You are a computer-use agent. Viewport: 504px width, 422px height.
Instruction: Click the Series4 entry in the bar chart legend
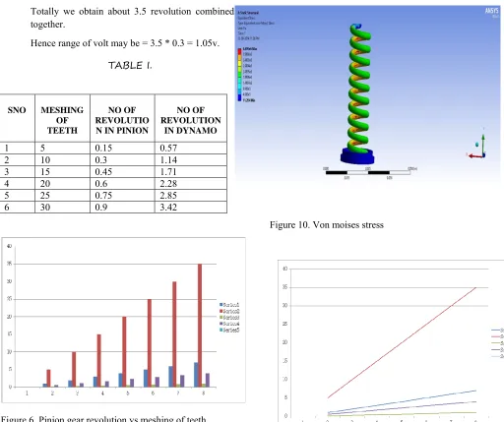pyautogui.click(x=229, y=324)
